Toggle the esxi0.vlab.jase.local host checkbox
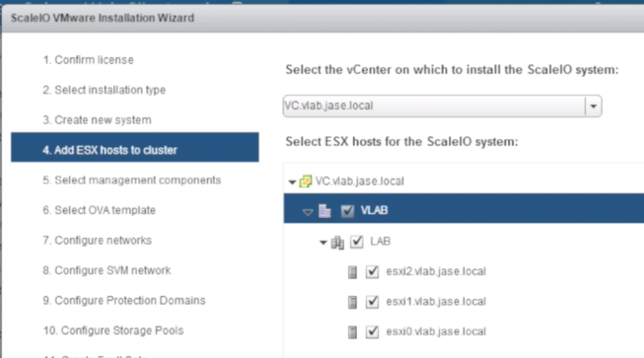Image resolution: width=644 pixels, height=358 pixels. click(372, 332)
